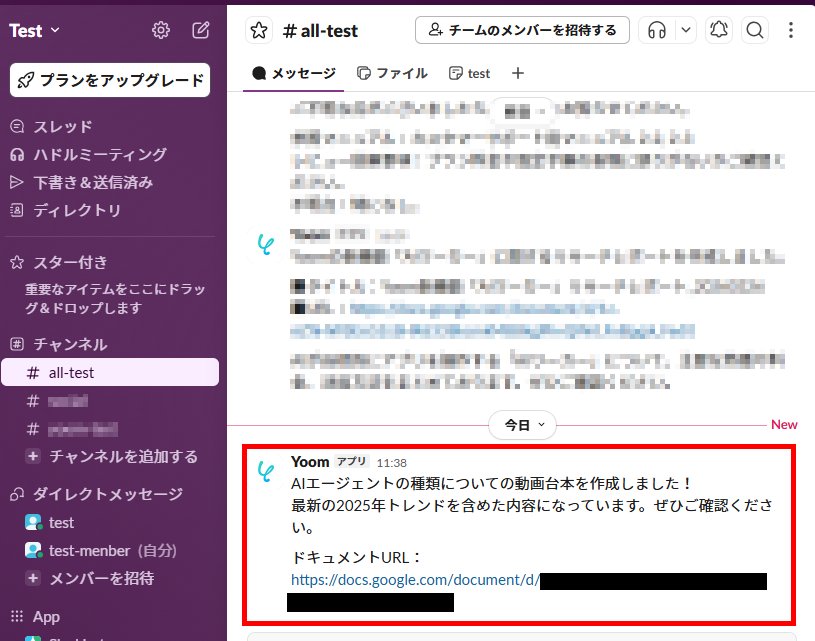Click the ファイル tab layers icon
The width and height of the screenshot is (815, 641).
[x=364, y=73]
